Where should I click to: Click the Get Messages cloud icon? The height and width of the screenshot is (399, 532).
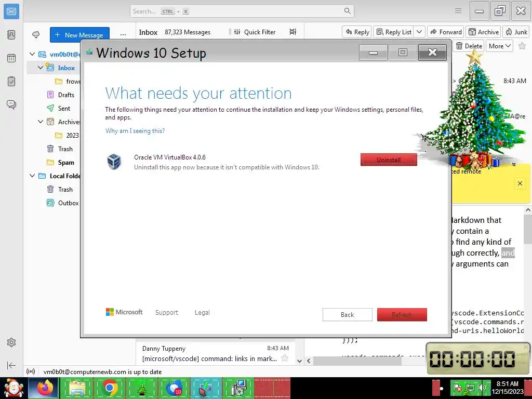pyautogui.click(x=36, y=35)
